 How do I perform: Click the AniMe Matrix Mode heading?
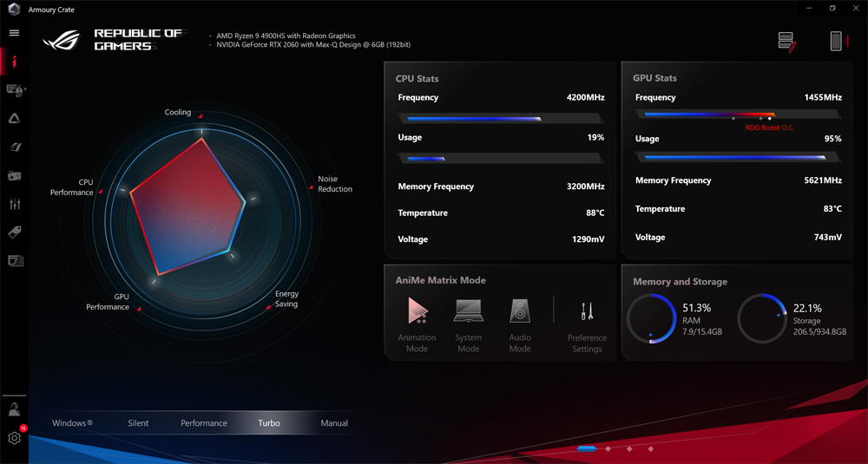point(441,280)
